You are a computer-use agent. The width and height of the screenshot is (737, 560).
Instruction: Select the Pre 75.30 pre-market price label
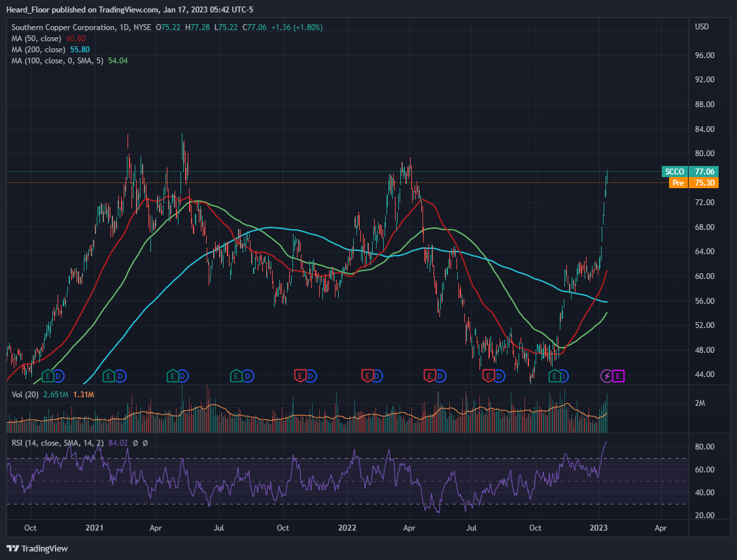click(x=694, y=183)
